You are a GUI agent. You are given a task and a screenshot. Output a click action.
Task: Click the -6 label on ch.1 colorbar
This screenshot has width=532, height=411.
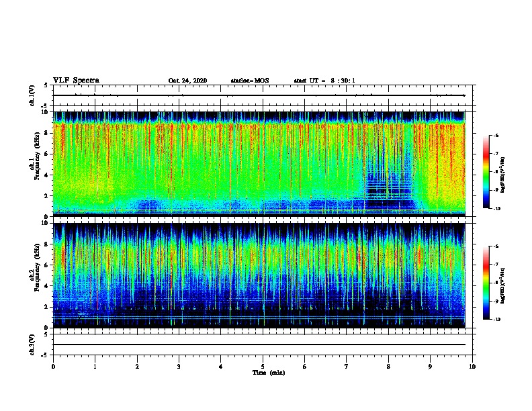click(x=496, y=135)
